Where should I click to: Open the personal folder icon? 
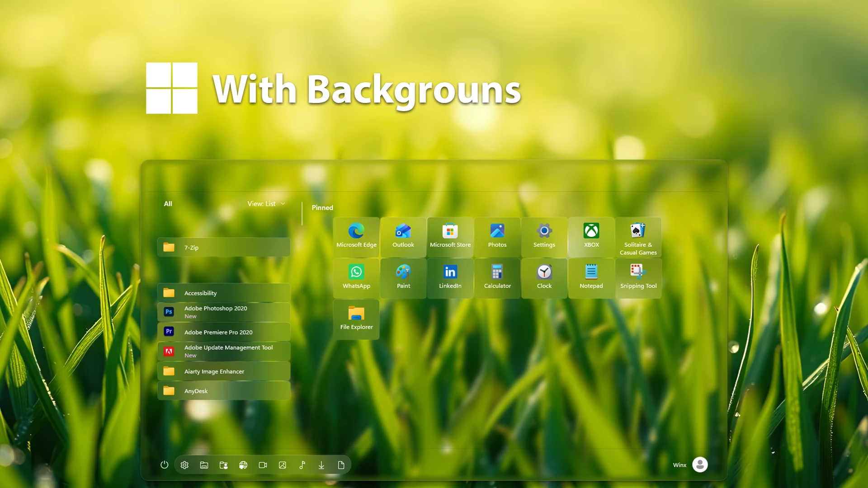click(x=224, y=465)
